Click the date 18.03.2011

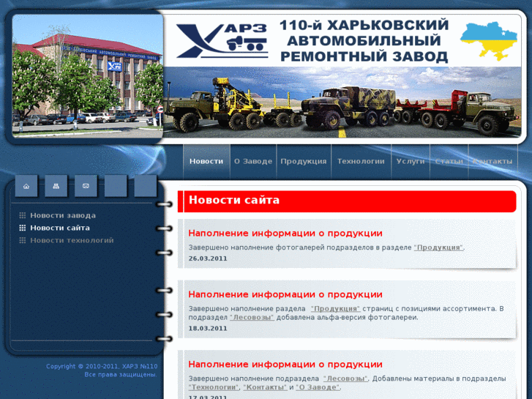(x=208, y=329)
